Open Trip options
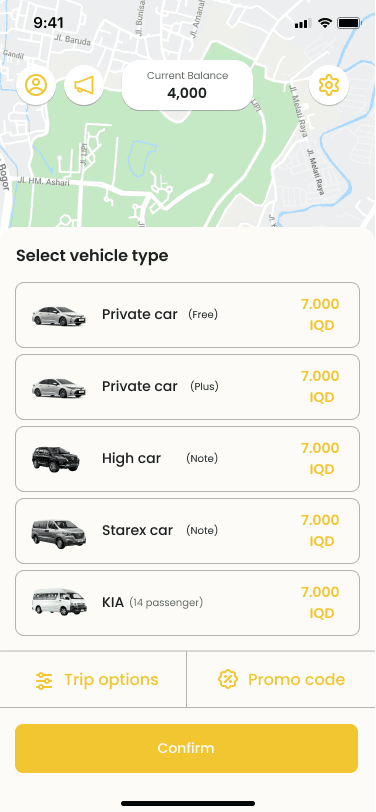 click(93, 679)
